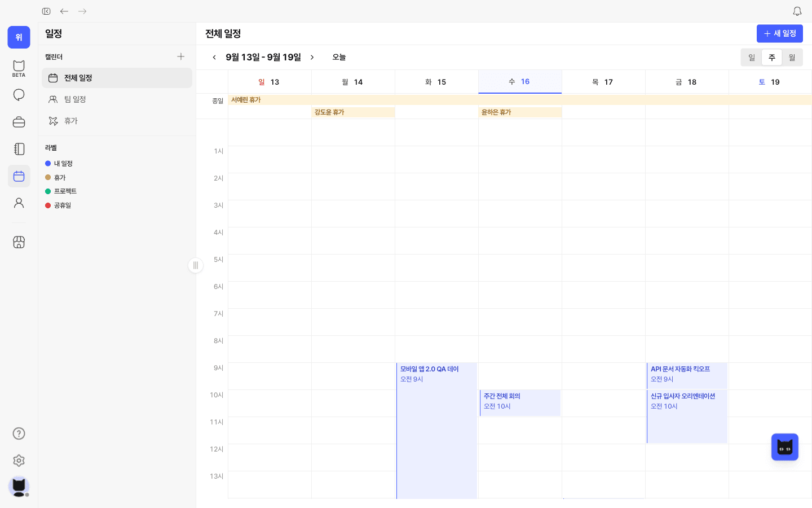The width and height of the screenshot is (812, 508).
Task: Open the briefcase icon in sidebar
Action: (x=19, y=122)
